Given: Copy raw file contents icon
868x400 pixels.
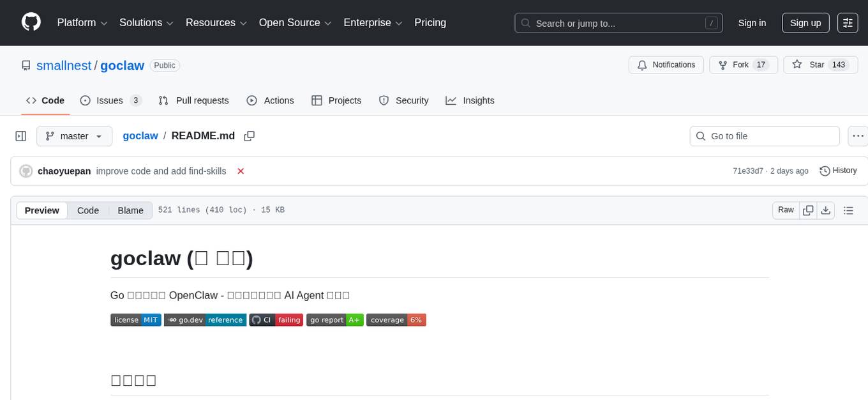Looking at the screenshot, I should (808, 210).
